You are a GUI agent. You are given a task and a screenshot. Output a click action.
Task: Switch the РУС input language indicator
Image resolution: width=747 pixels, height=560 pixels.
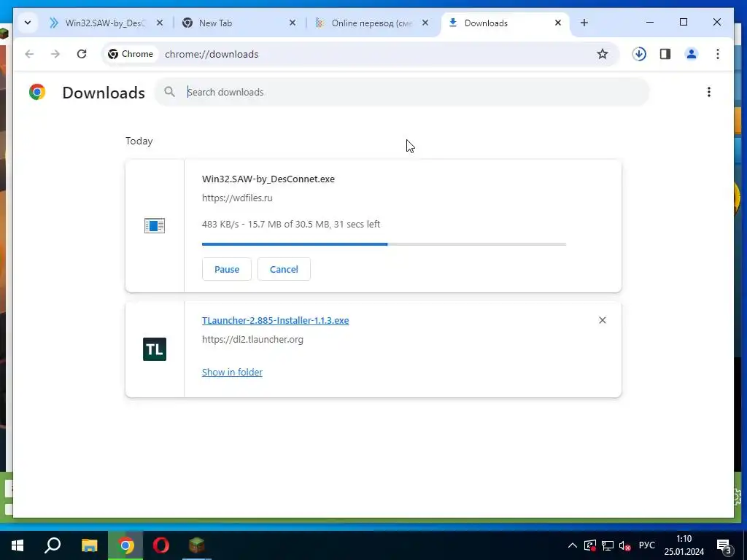tap(647, 545)
